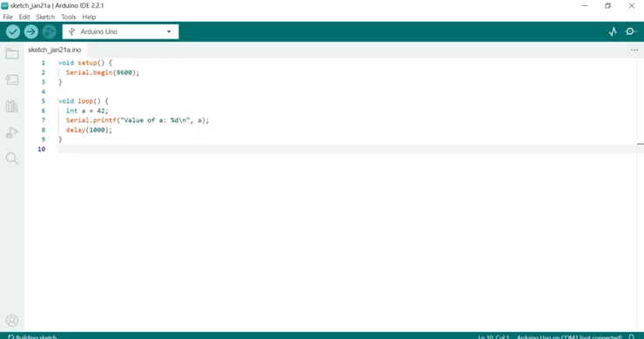Open the Boards Manager sidebar
Image resolution: width=644 pixels, height=339 pixels.
tap(12, 80)
